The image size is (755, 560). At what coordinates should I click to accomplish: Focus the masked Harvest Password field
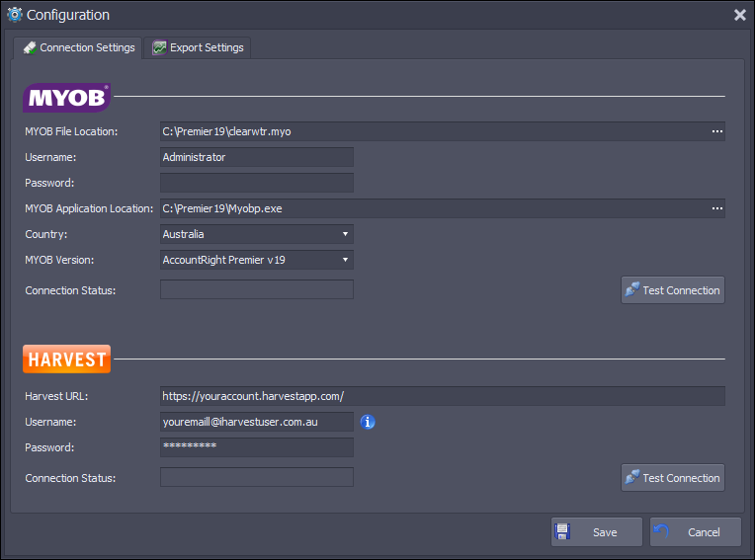pyautogui.click(x=257, y=447)
